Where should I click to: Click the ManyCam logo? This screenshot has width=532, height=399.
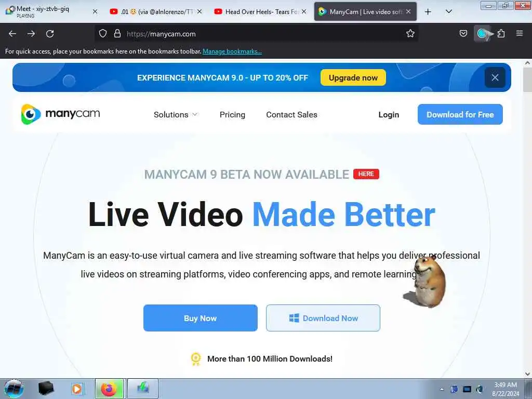point(60,114)
